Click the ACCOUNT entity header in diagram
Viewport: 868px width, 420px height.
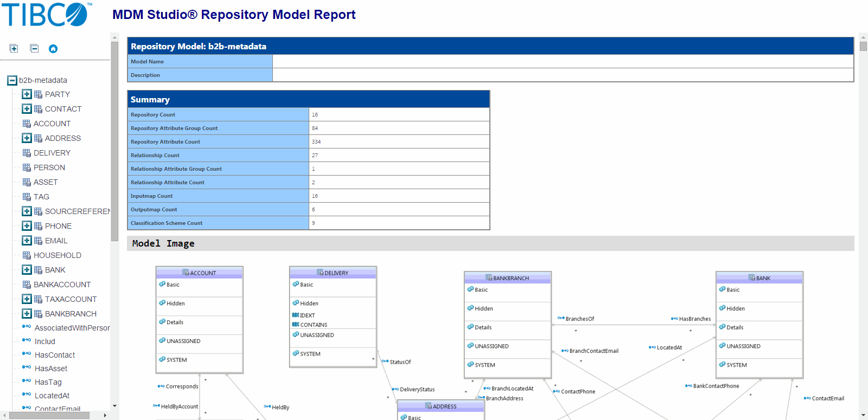coord(199,273)
